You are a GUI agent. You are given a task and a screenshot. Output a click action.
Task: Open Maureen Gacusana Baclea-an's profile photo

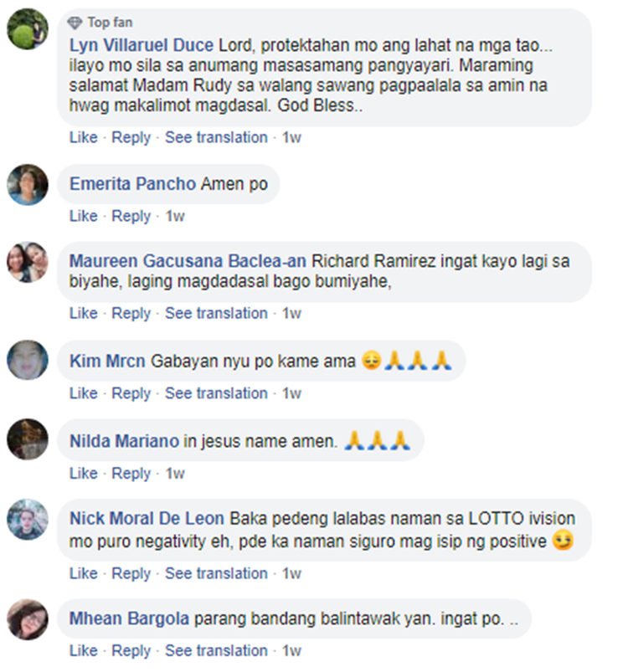coord(28,262)
